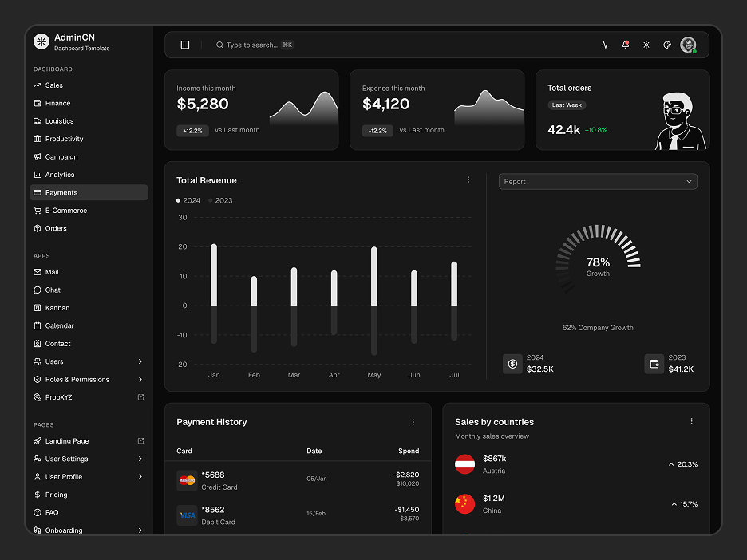Click the Kanban board icon
747x560 pixels.
coord(38,308)
